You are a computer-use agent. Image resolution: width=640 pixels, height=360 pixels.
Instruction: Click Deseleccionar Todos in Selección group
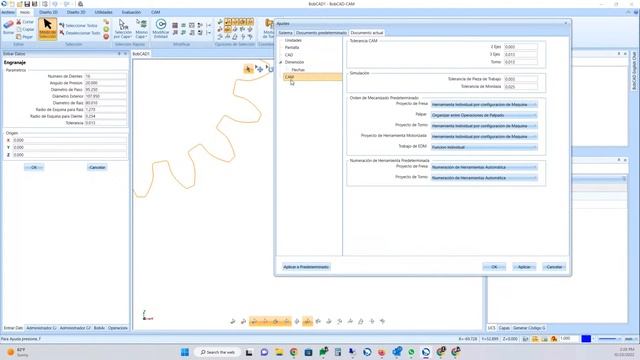coord(80,33)
